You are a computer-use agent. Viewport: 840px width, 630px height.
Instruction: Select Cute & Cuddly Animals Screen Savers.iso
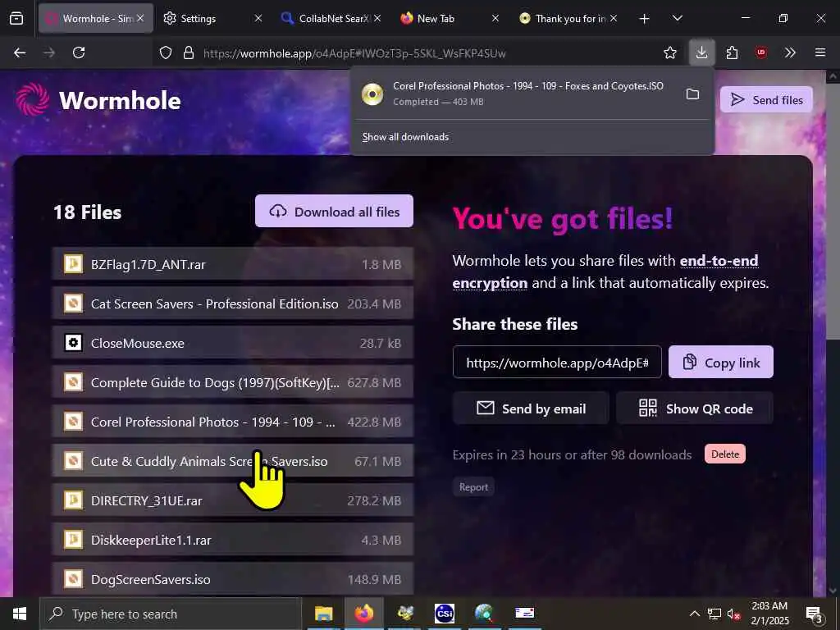pyautogui.click(x=232, y=461)
